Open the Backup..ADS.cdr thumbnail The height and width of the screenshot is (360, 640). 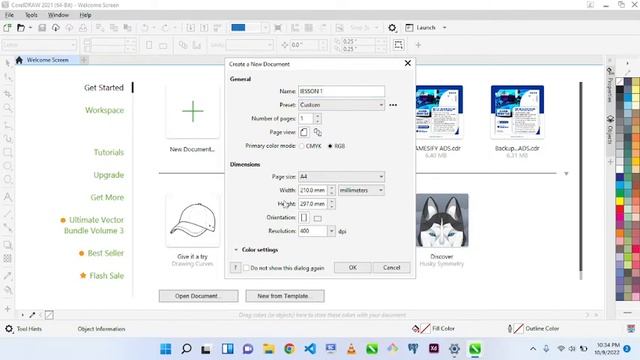click(x=517, y=112)
